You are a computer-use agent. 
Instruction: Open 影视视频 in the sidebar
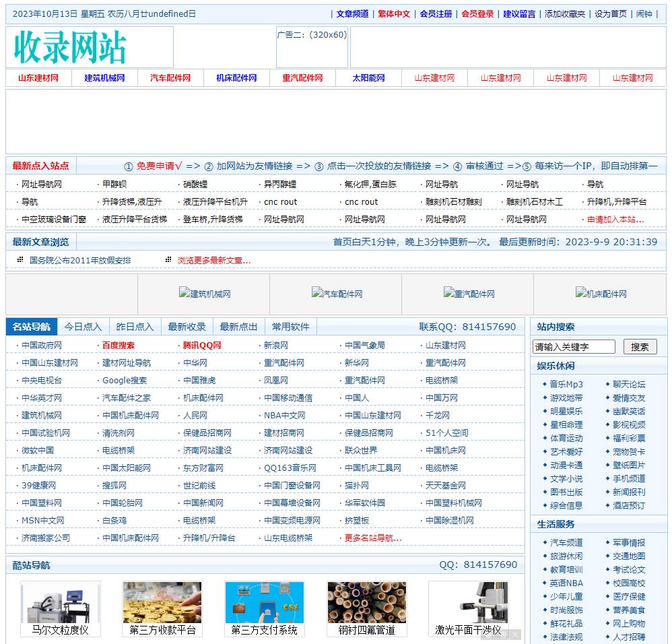(629, 425)
